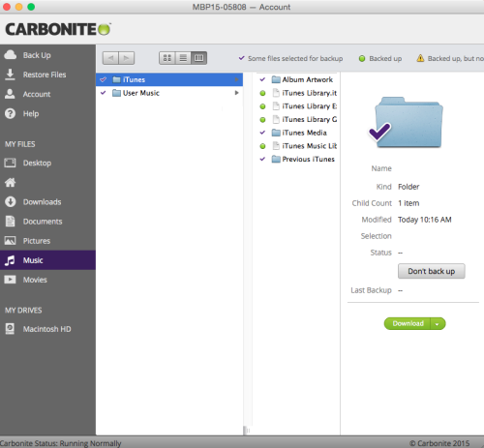Screen dimensions: 484x448
Task: Click the Pictures image icon
Action: (x=10, y=241)
